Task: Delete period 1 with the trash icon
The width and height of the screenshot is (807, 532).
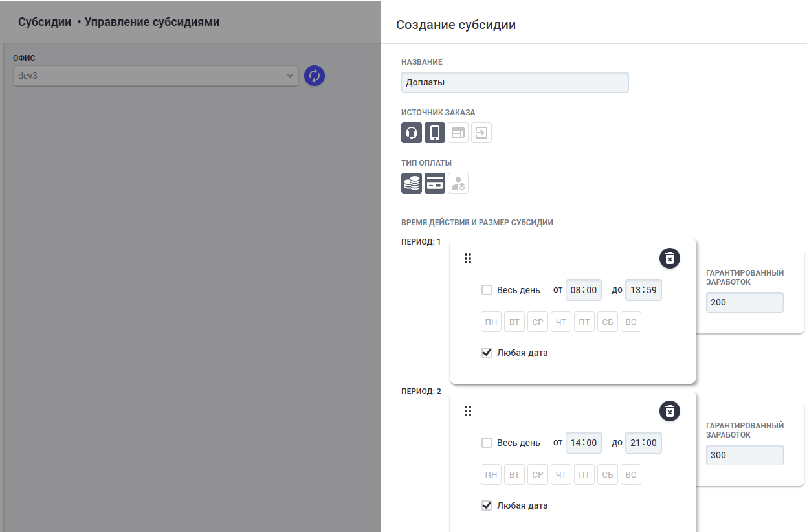Action: pos(670,258)
